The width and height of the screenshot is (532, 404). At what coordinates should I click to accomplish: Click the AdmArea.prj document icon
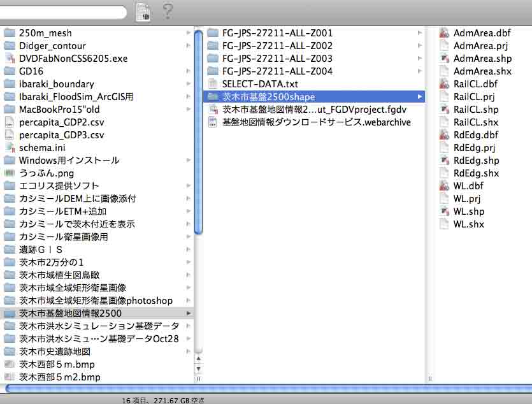pos(444,46)
